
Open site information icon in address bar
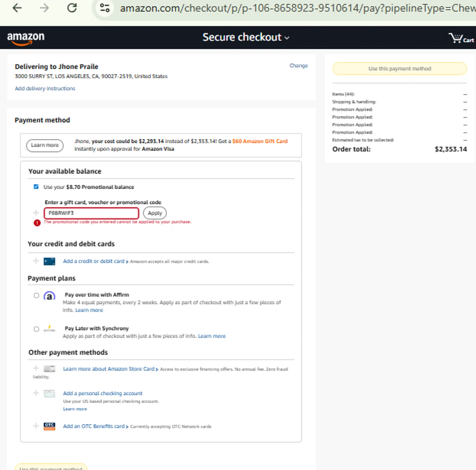pyautogui.click(x=105, y=8)
